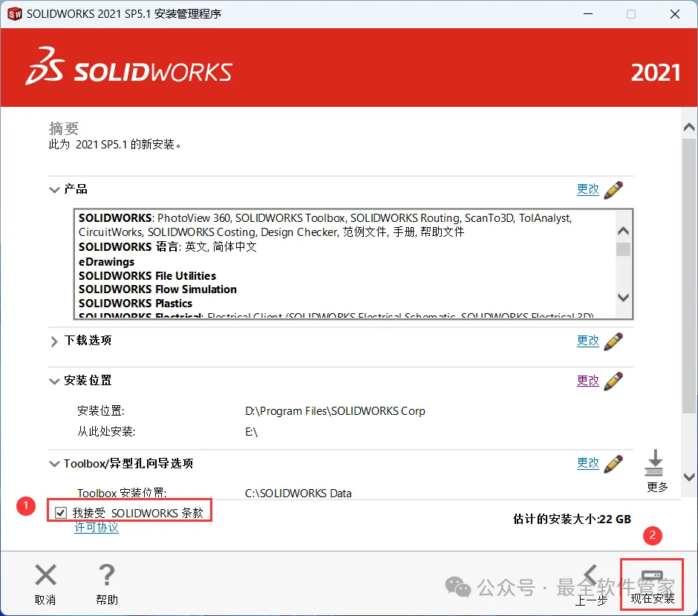Click product list scroll up arrow

click(623, 231)
